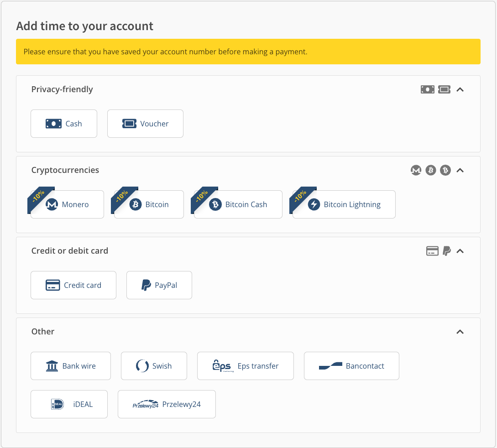Click the Bank wire building icon
497x448 pixels.
(52, 366)
